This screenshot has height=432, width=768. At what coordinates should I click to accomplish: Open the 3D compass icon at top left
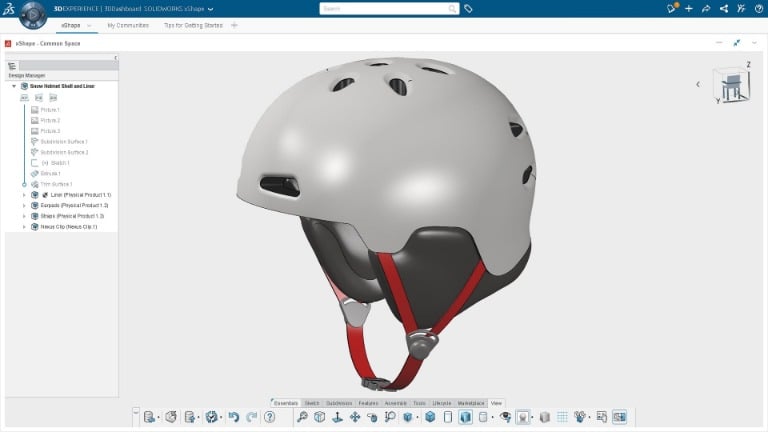(x=33, y=15)
